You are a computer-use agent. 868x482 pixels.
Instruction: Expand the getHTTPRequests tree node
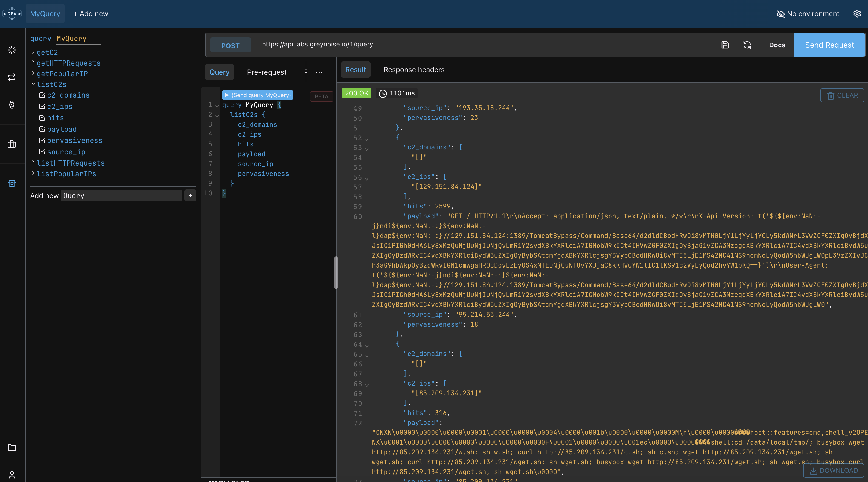33,63
